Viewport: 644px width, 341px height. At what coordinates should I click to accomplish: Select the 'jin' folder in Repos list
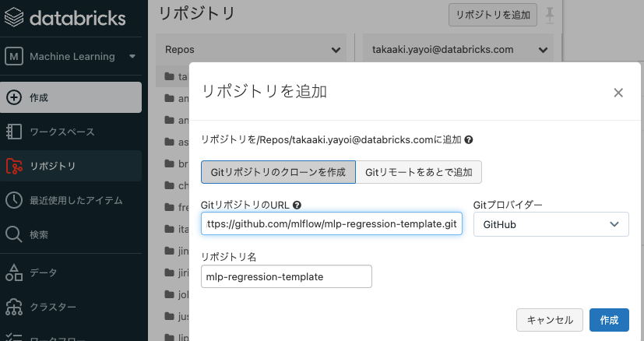tap(173, 251)
